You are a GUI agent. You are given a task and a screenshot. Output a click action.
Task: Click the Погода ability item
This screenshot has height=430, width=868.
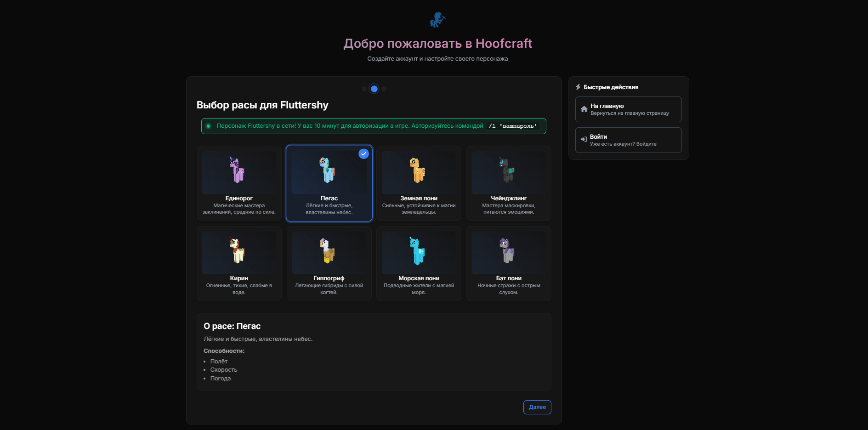pyautogui.click(x=221, y=379)
